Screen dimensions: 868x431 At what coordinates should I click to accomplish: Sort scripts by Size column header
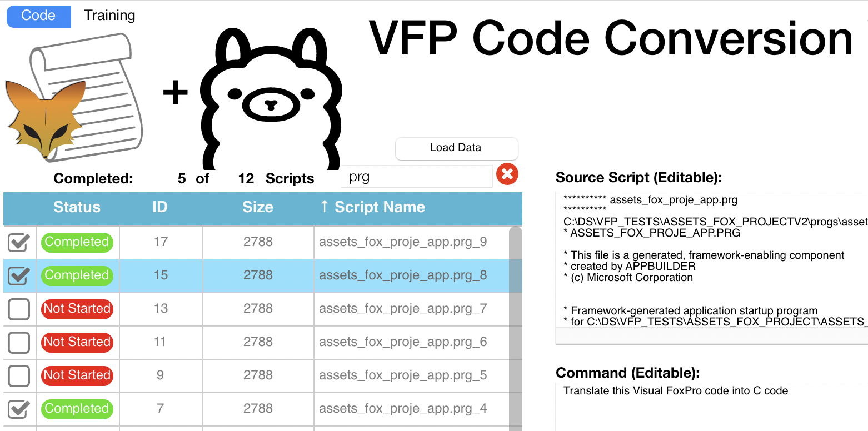click(x=258, y=207)
